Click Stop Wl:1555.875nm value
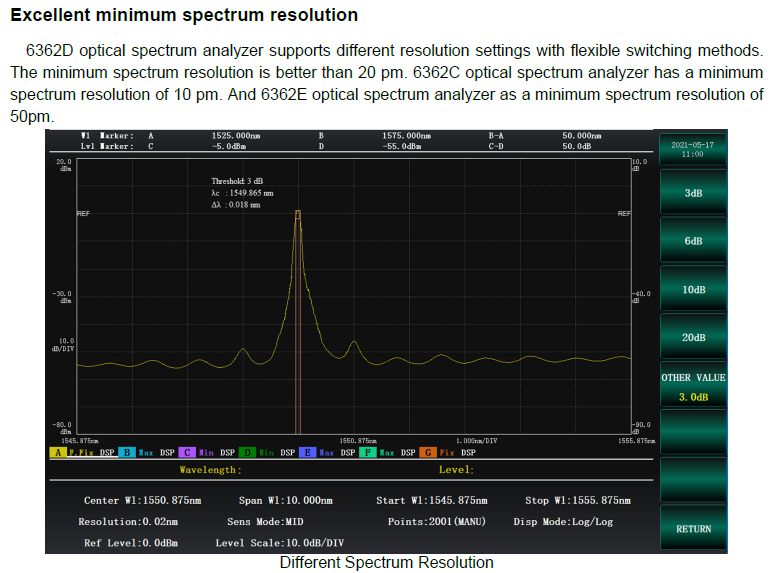The image size is (771, 573). click(578, 500)
